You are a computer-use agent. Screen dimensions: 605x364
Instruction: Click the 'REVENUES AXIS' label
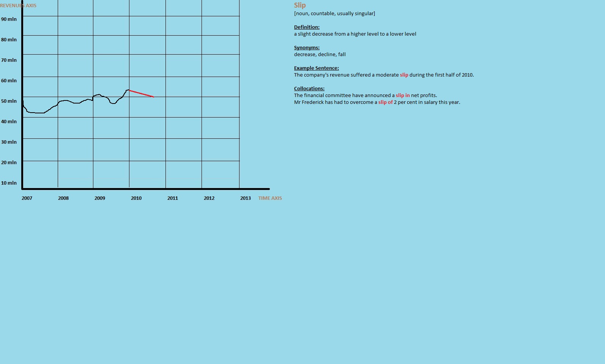click(18, 5)
